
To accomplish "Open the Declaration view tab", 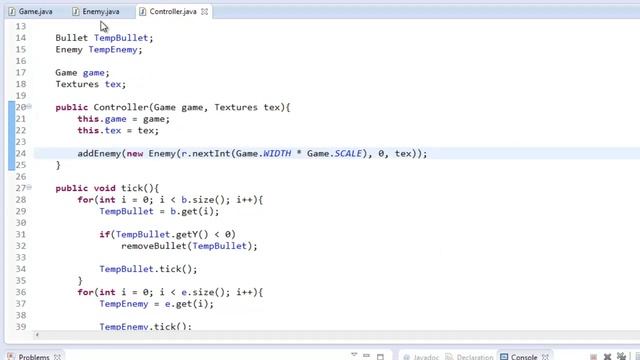I will pyautogui.click(x=469, y=357).
